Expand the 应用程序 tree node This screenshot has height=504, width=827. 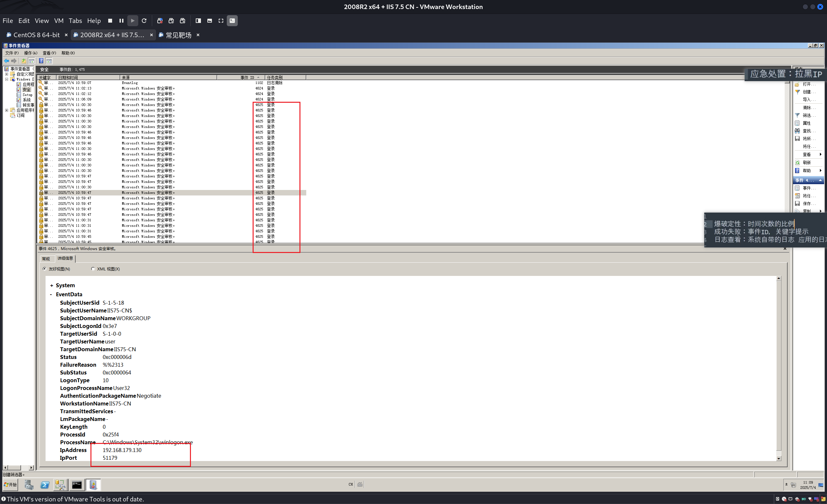click(x=6, y=110)
